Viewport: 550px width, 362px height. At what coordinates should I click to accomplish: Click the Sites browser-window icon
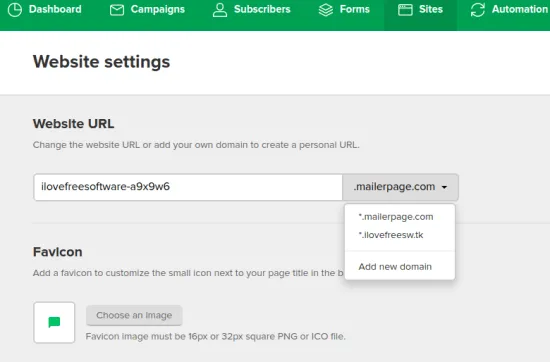point(405,10)
